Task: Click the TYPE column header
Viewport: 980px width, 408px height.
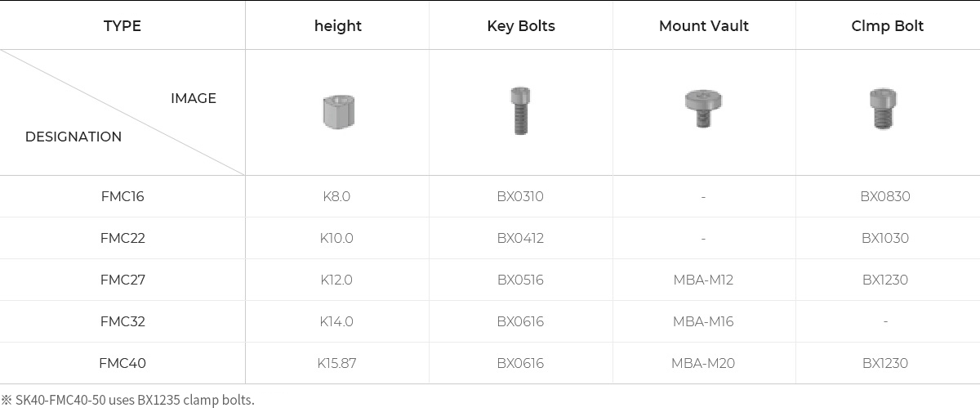Action: coord(122,26)
